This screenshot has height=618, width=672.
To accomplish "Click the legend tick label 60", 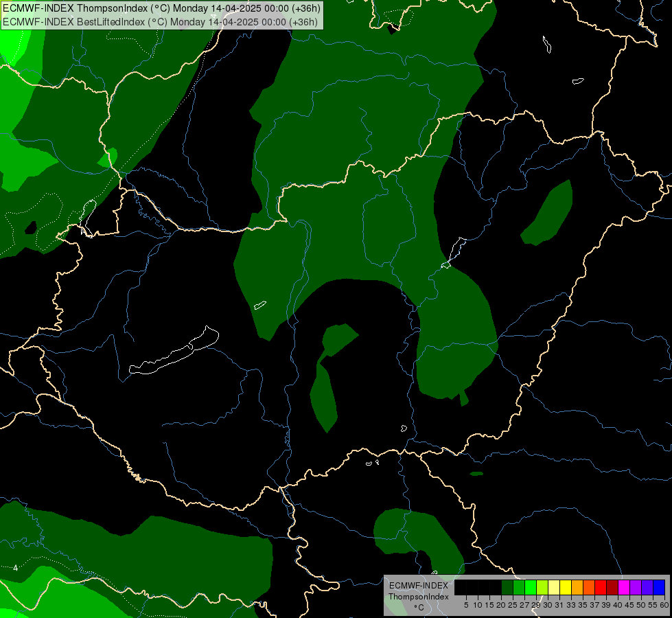I will [664, 605].
